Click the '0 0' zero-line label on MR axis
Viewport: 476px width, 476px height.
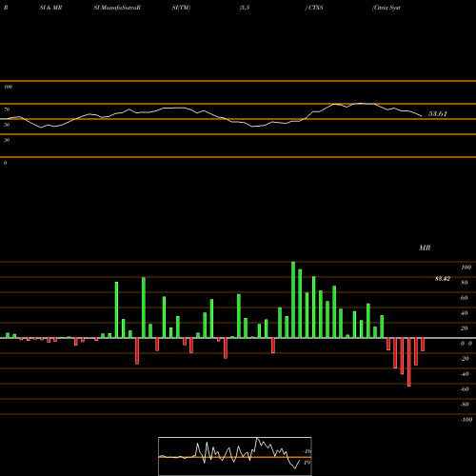click(x=466, y=344)
